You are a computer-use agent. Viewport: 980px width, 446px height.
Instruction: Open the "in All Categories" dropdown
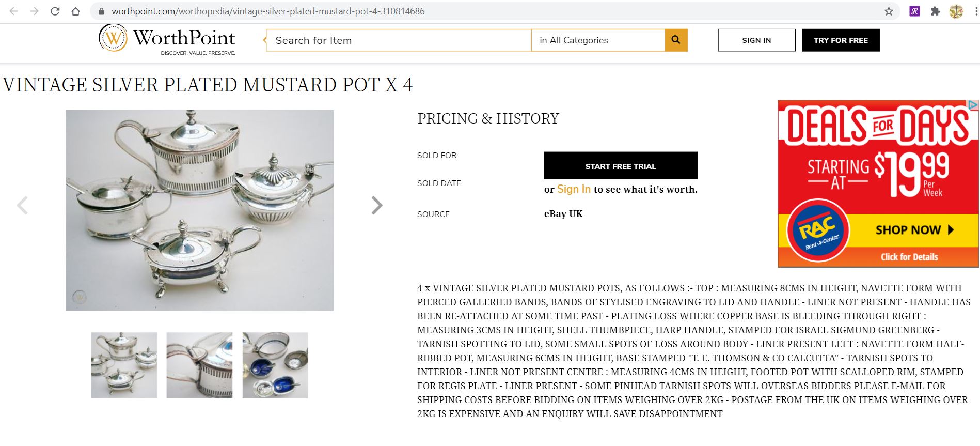tap(598, 40)
